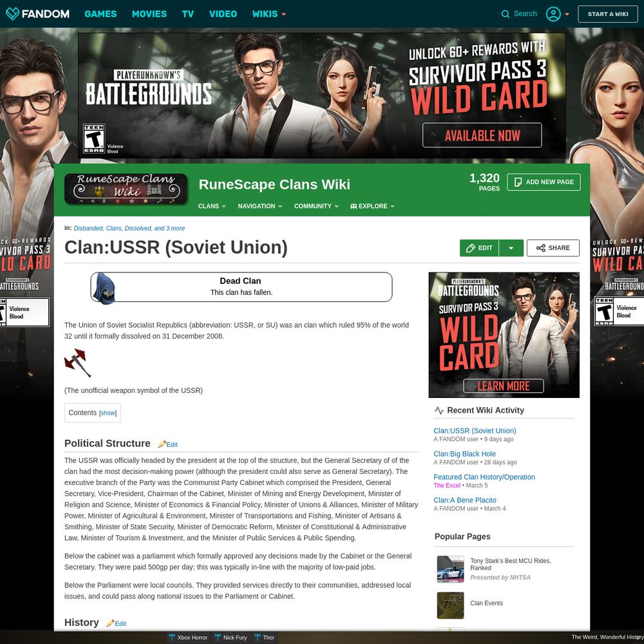Open the dropdown arrow next to EDIT
Viewport: 644px width, 644px height.
pyautogui.click(x=511, y=248)
